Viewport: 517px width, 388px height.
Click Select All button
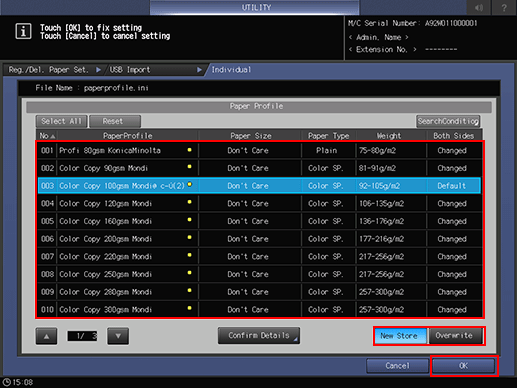(x=61, y=121)
